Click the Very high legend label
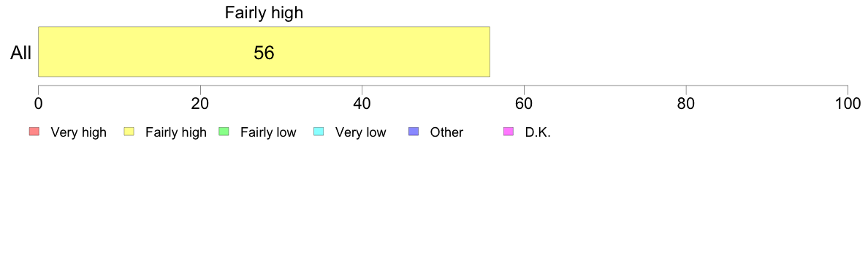Viewport: 868px width, 269px height. pyautogui.click(x=78, y=132)
